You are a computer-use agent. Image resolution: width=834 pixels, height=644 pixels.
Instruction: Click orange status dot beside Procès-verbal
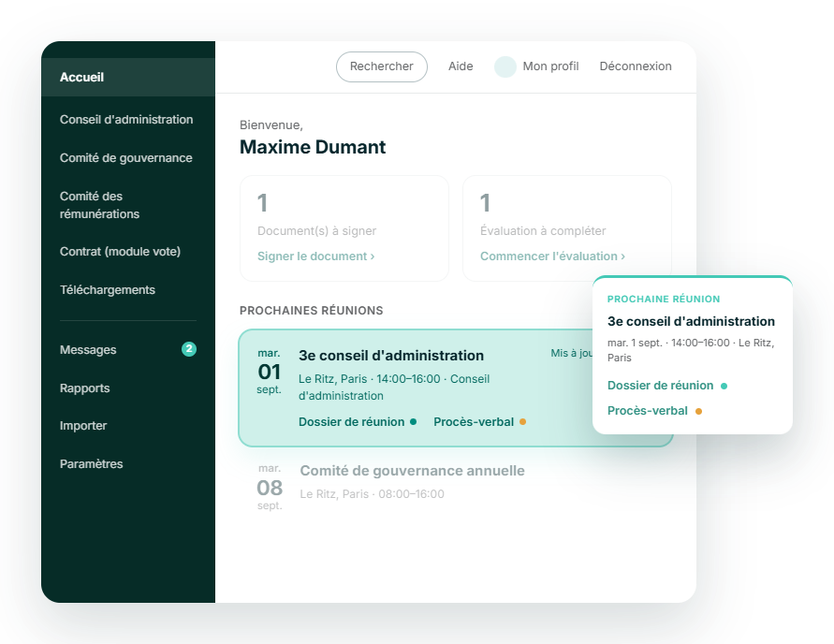coord(523,422)
